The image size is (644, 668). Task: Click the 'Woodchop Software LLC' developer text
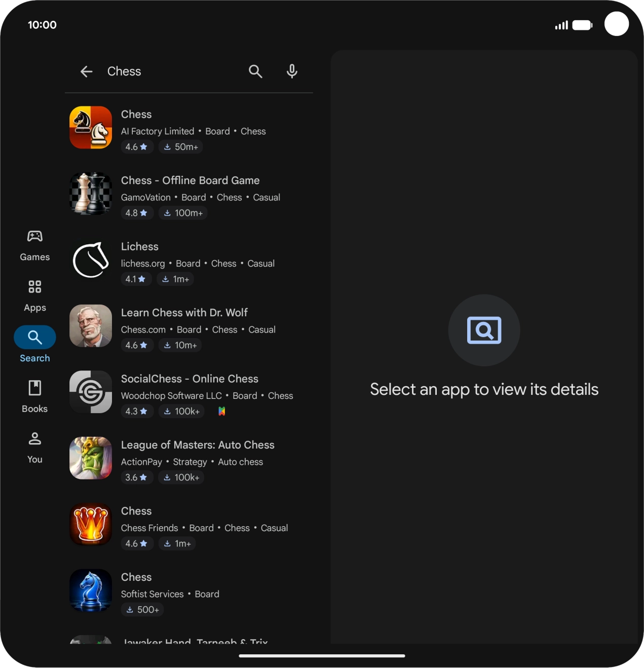click(171, 396)
